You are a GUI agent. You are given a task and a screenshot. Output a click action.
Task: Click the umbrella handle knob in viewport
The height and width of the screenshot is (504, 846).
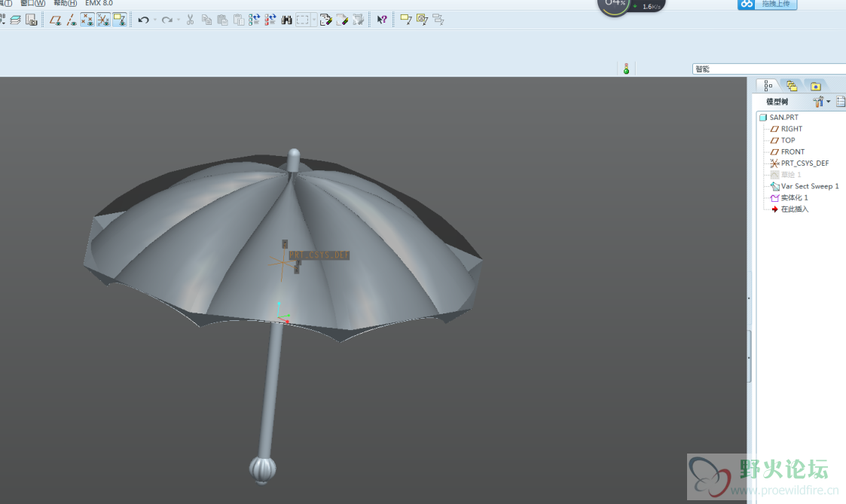click(263, 469)
